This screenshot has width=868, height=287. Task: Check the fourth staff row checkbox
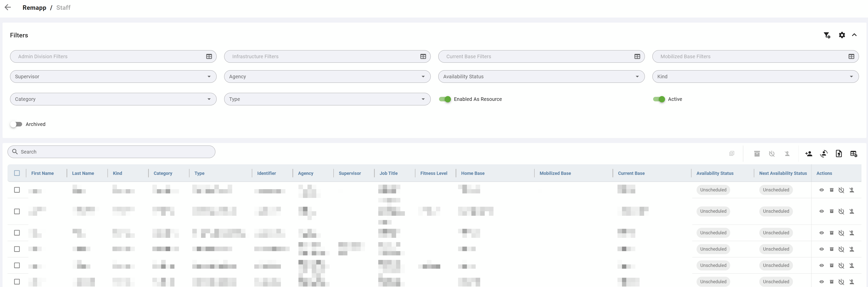[x=17, y=249]
